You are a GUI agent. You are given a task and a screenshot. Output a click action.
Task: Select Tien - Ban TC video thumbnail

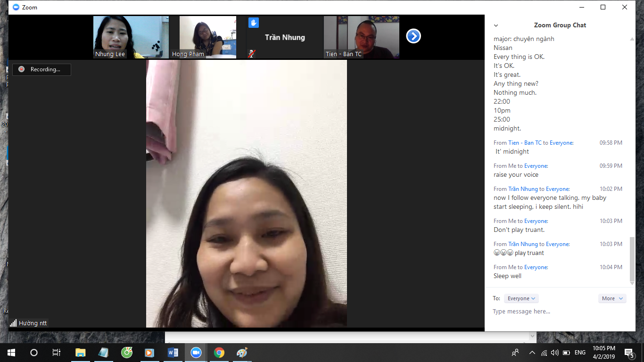pos(362,37)
